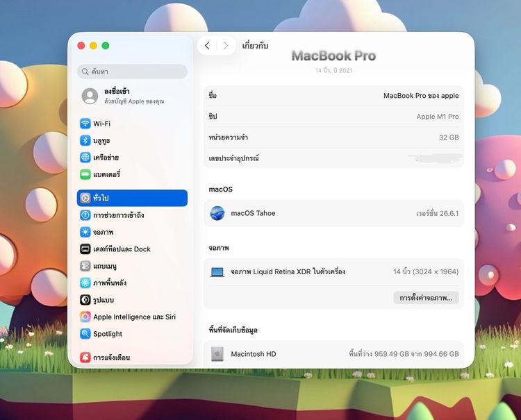Select the General gear icon (ทั่วไป)
Viewport: 521px width, 420px height.
point(85,198)
